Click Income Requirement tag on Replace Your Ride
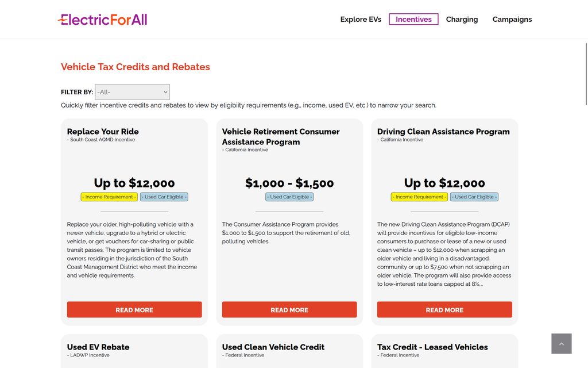588x368 pixels. [x=109, y=197]
